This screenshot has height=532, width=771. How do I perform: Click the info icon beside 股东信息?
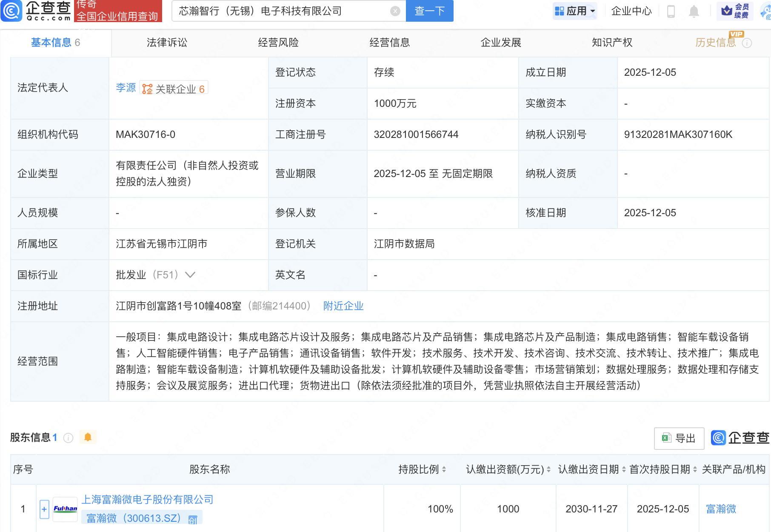68,438
